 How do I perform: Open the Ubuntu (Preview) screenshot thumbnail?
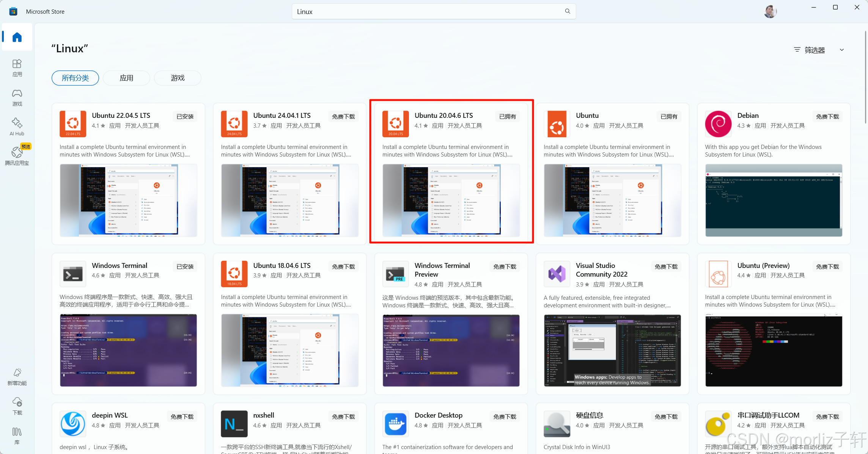coord(774,350)
